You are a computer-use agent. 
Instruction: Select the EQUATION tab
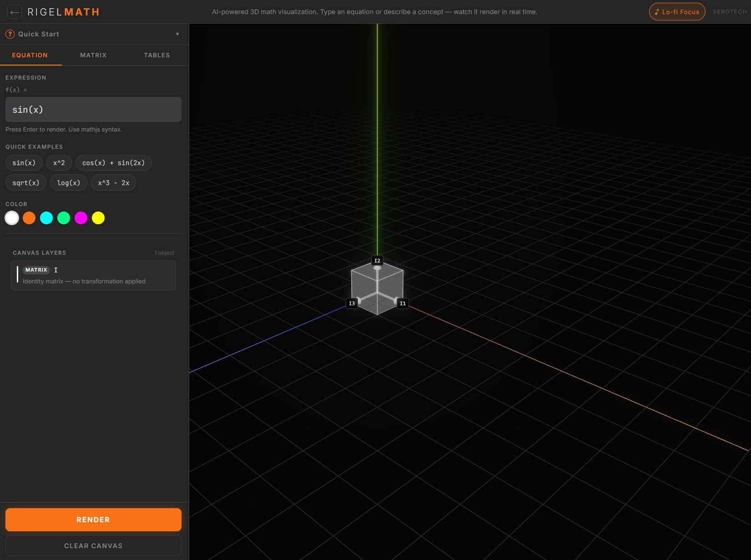[x=30, y=55]
